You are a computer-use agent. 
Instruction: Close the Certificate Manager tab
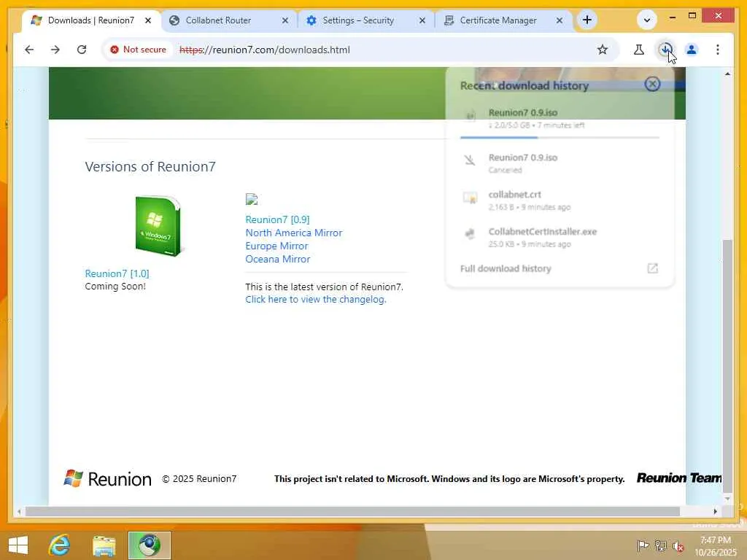[x=560, y=20]
